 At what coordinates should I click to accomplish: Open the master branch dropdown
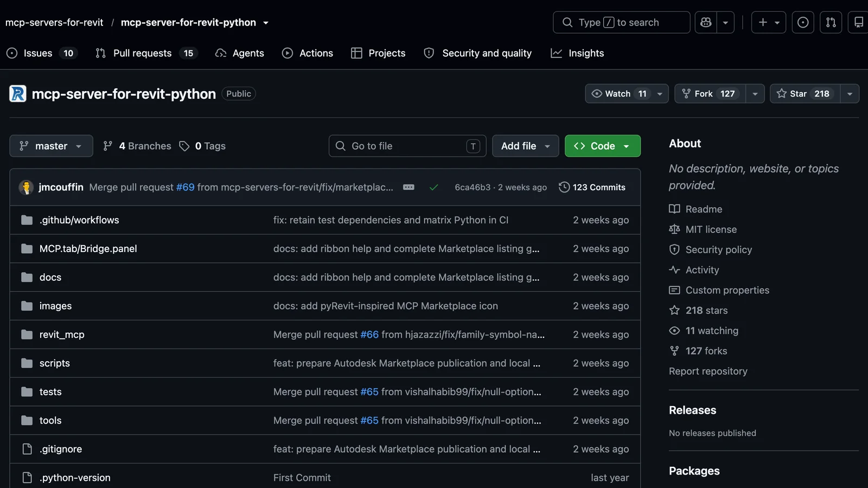pyautogui.click(x=51, y=146)
